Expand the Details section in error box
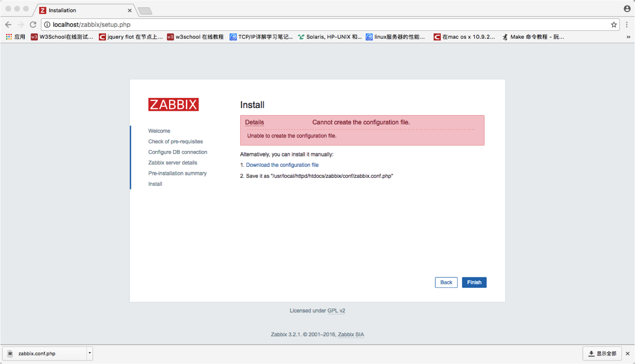This screenshot has width=635, height=364. tap(254, 122)
